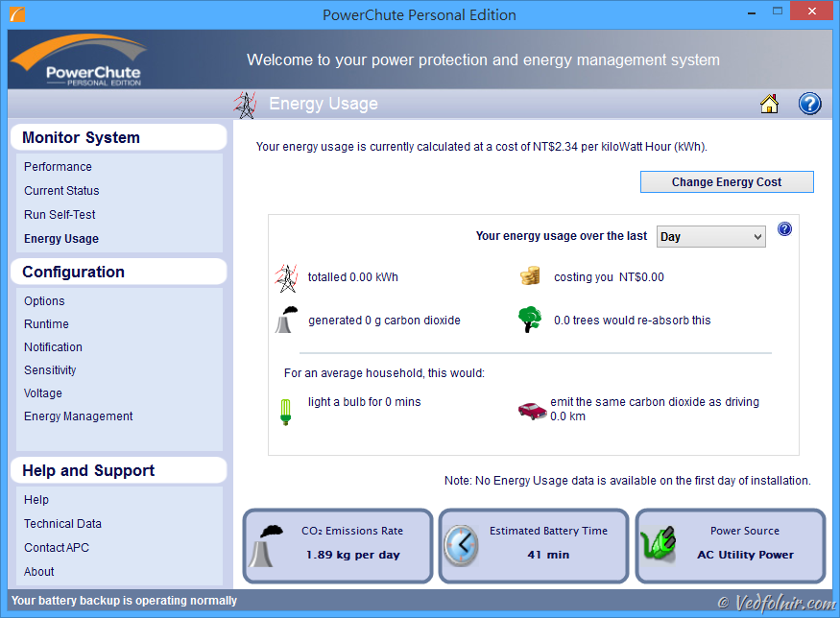Click the CO₂ Emissions Rate status panel
This screenshot has width=840, height=618.
tap(338, 546)
